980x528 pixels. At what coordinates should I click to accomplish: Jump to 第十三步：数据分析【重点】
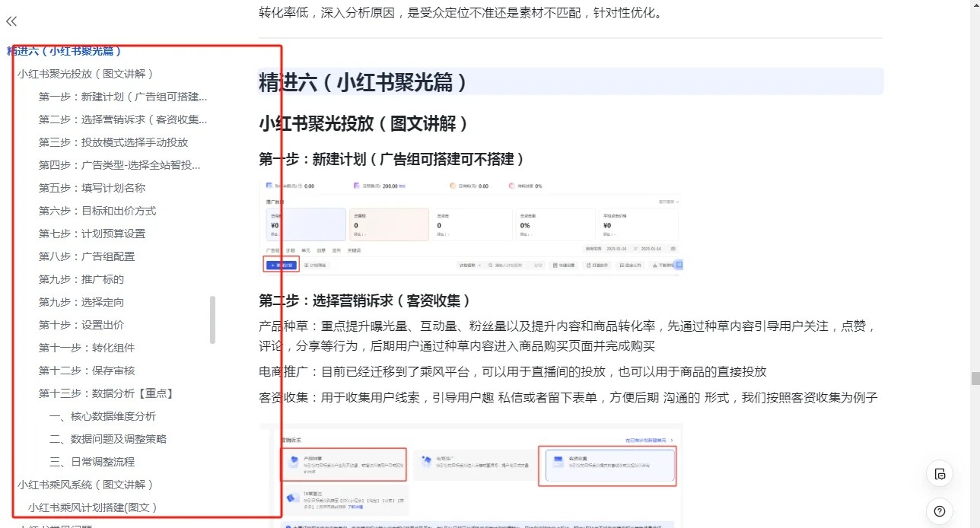(107, 393)
